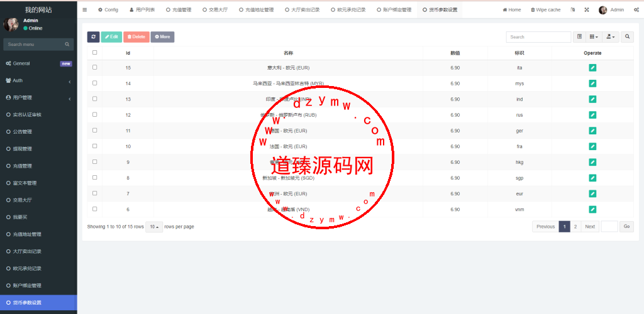Sort by the Id column header
Screen dimensions: 644x314
(128, 53)
